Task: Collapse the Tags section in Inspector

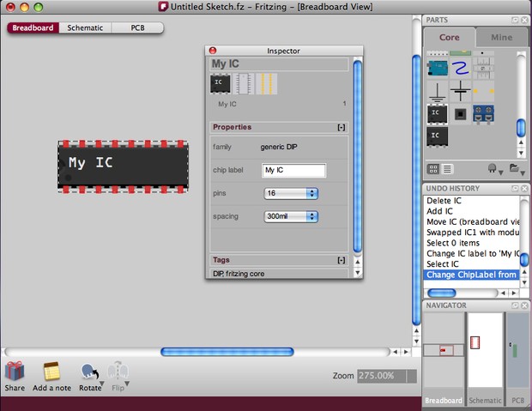Action: (x=342, y=260)
